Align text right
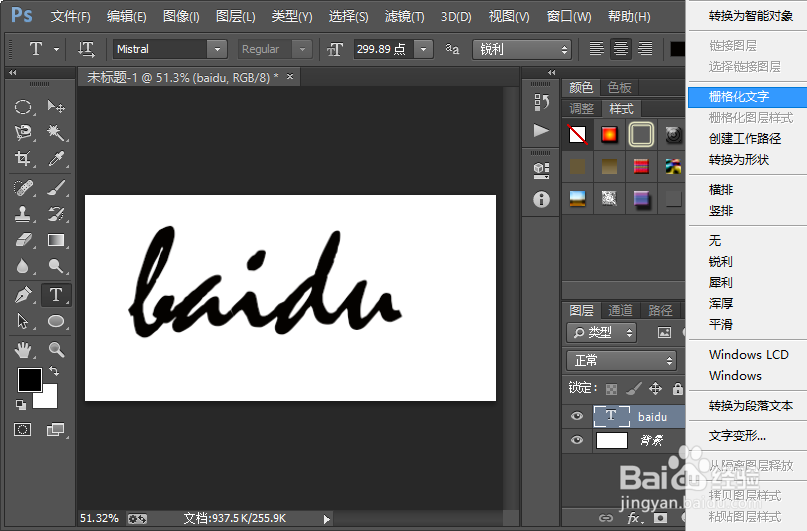807x531 pixels. point(645,49)
